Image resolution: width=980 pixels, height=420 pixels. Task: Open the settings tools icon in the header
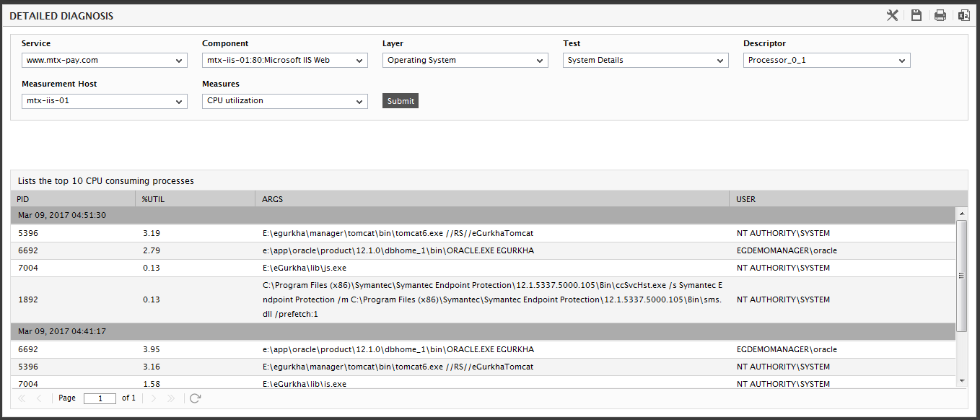pos(893,15)
